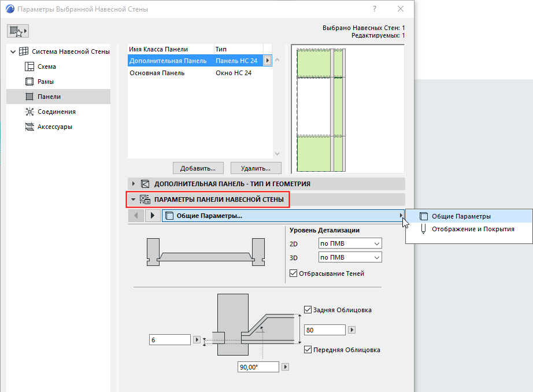Click left navigation arrow on parameter pages bar
533x392 pixels.
click(x=136, y=216)
